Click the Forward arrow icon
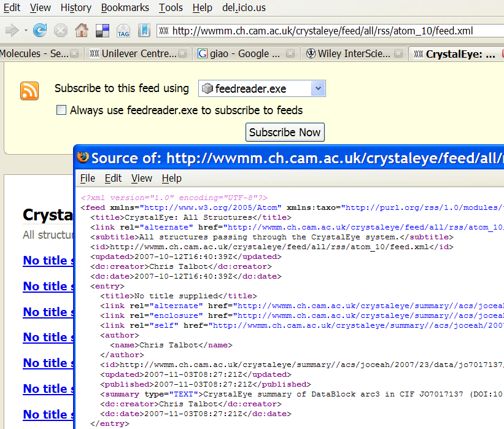The width and height of the screenshot is (504, 429). coord(11,30)
